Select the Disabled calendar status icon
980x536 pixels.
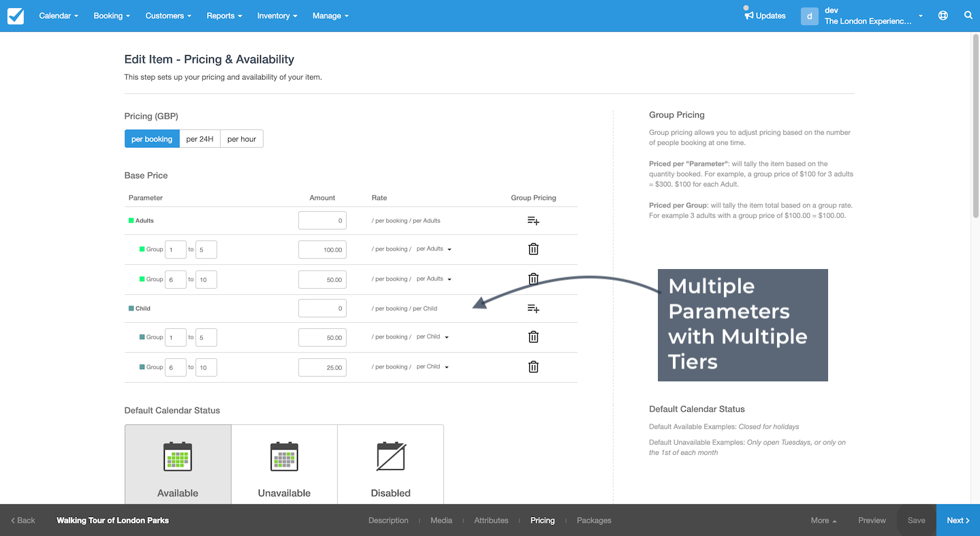pos(391,457)
